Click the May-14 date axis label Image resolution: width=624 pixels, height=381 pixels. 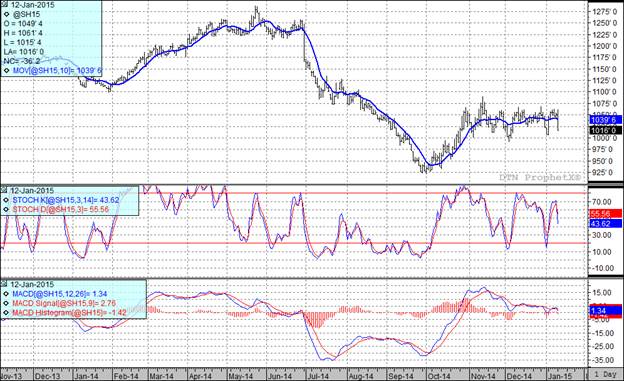(x=240, y=376)
